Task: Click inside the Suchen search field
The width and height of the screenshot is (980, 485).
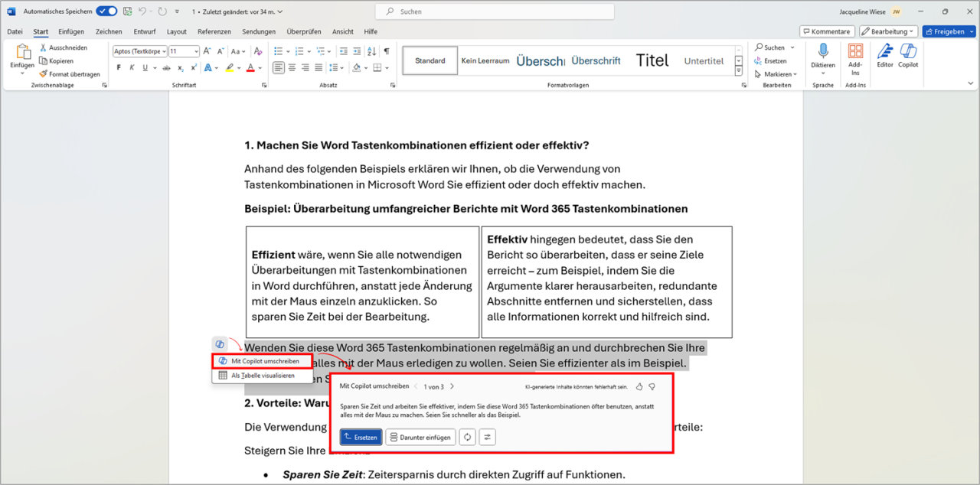Action: [494, 11]
